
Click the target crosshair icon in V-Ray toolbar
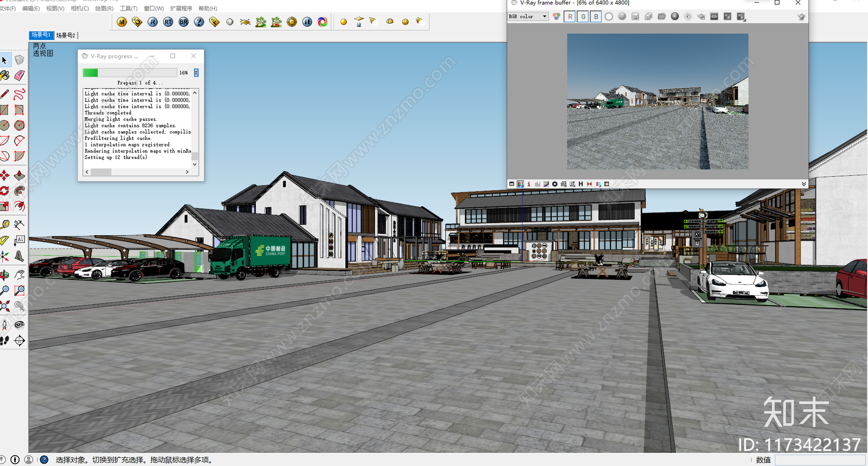(292, 22)
